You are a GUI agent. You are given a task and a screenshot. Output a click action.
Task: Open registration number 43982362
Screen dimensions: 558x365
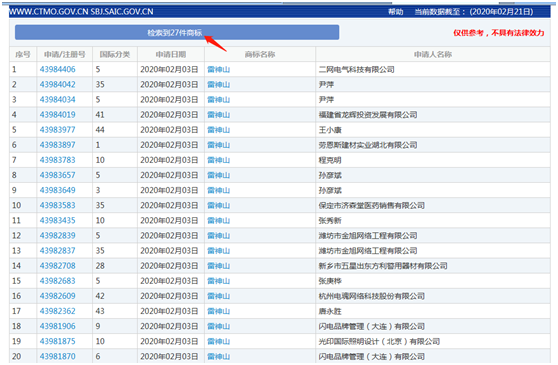pyautogui.click(x=58, y=311)
